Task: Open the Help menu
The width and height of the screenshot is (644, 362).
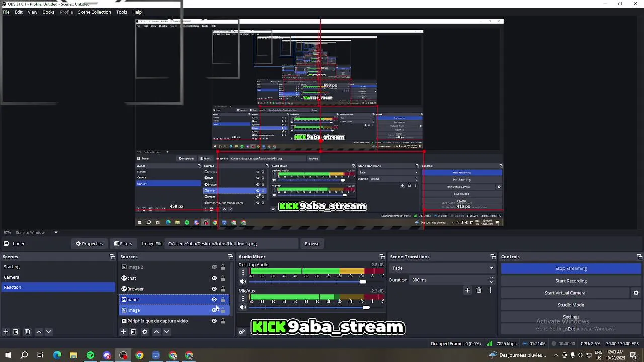Action: click(x=137, y=12)
